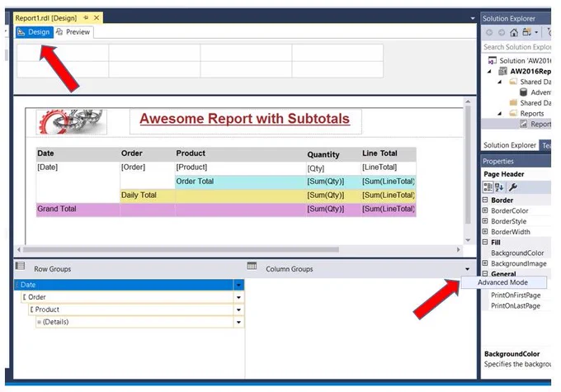This screenshot has width=561, height=392.
Task: Select the PrintOnLastPage property
Action: [x=516, y=305]
